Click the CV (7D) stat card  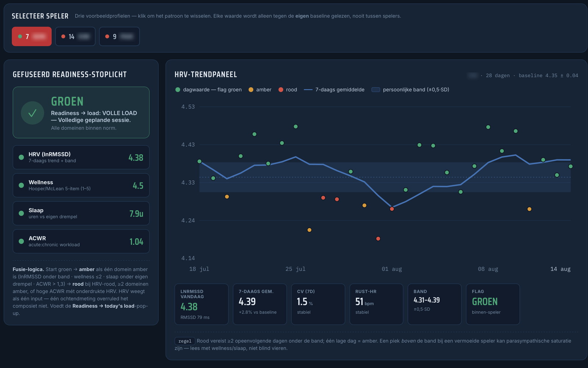318,304
